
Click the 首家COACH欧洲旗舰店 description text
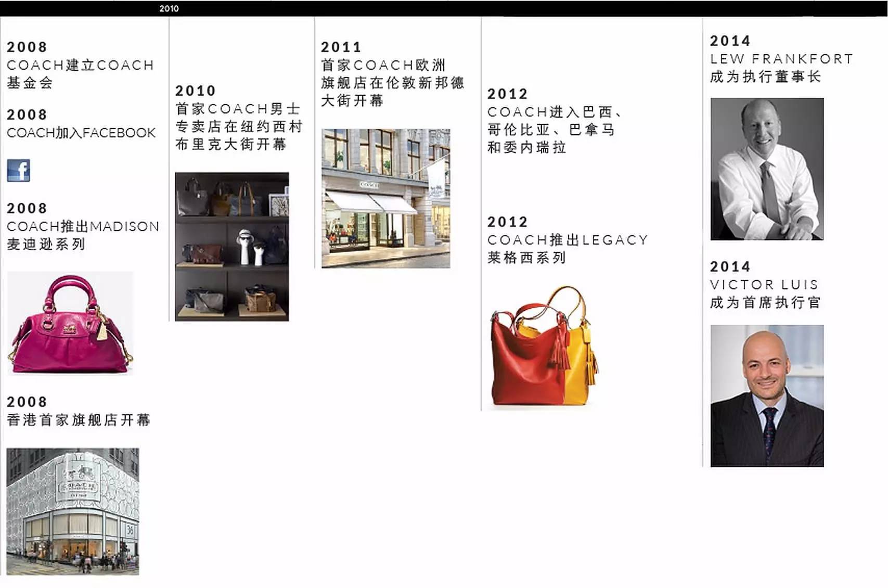[x=392, y=83]
